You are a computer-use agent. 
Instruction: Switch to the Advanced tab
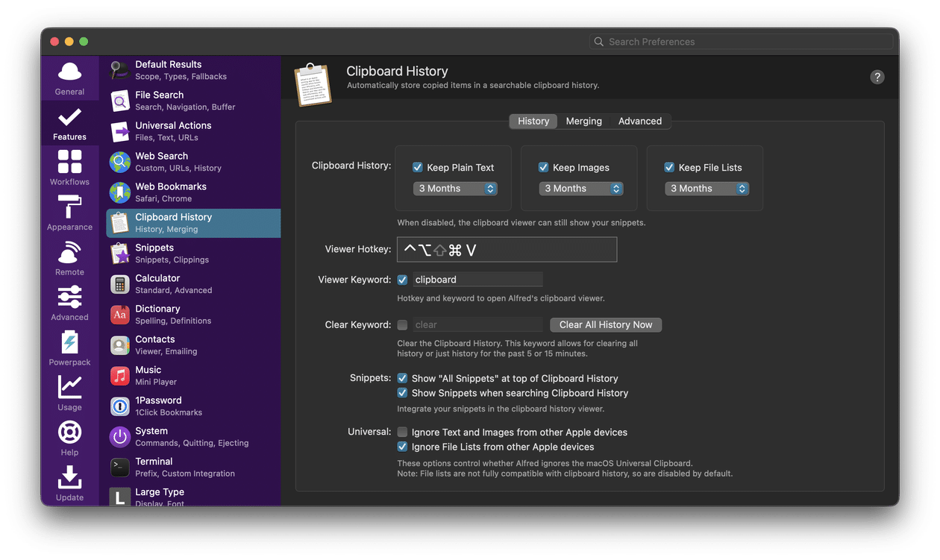point(640,121)
